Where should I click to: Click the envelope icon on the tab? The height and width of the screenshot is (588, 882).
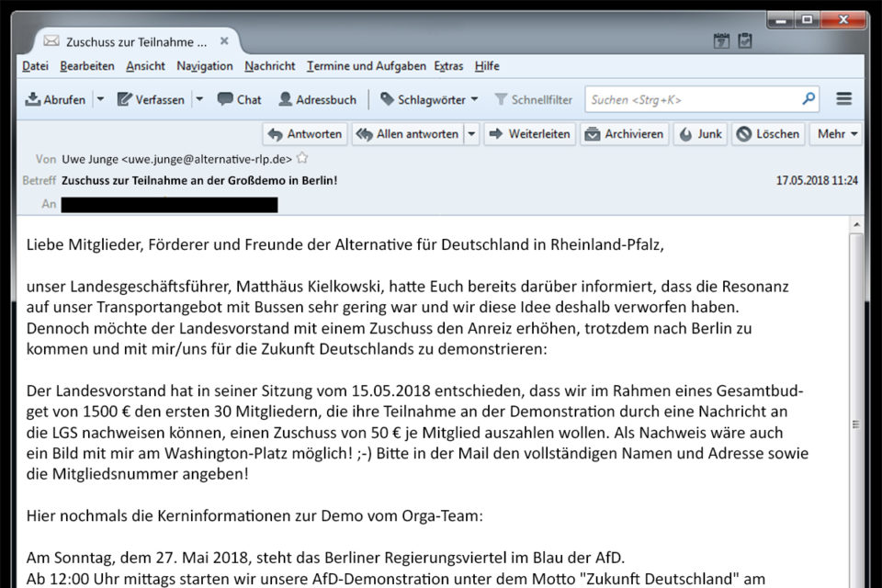51,40
